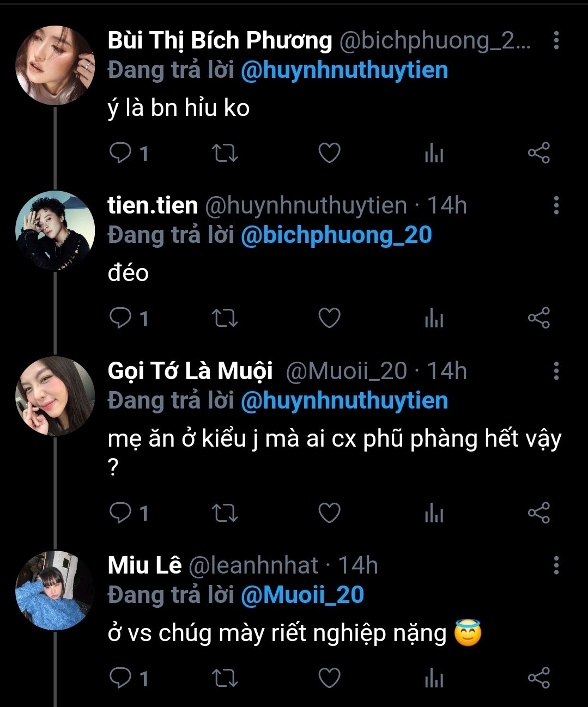Open Miu Lê's profile picture
The height and width of the screenshot is (707, 588).
pyautogui.click(x=54, y=590)
